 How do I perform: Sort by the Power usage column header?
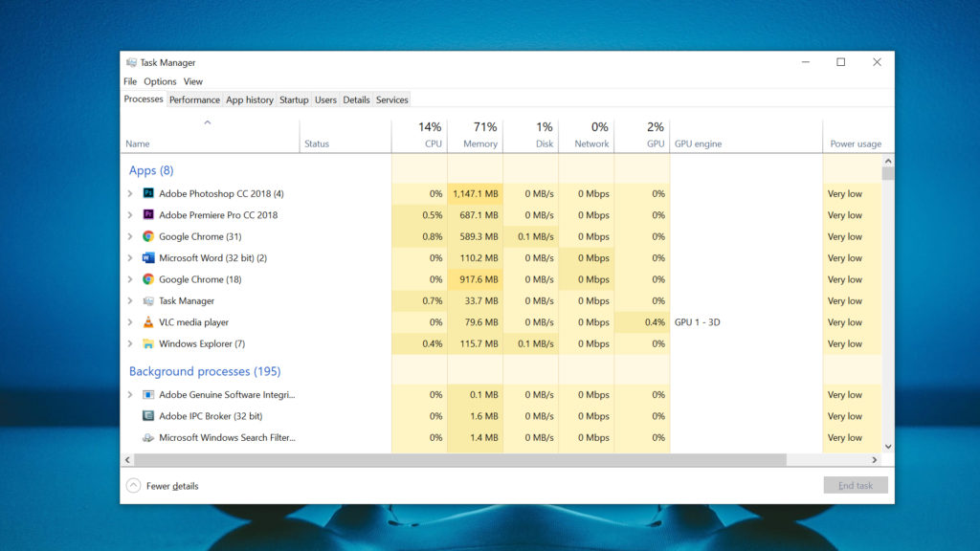click(856, 143)
